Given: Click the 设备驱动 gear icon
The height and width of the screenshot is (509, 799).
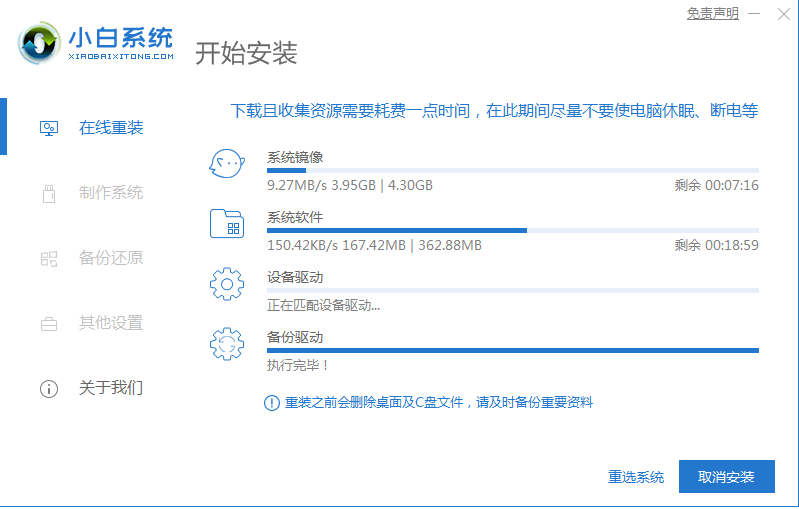Looking at the screenshot, I should pos(227,284).
